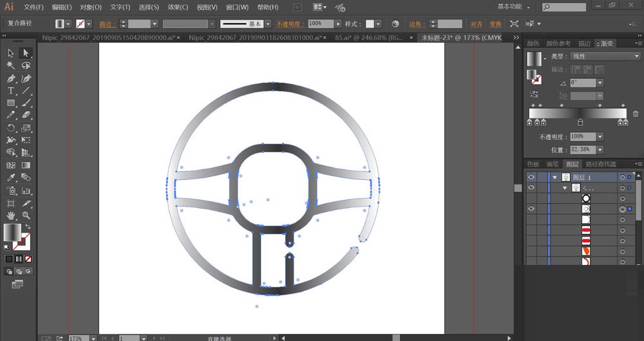The height and width of the screenshot is (341, 644).
Task: Open the 文件(F) menu
Action: pyautogui.click(x=33, y=7)
